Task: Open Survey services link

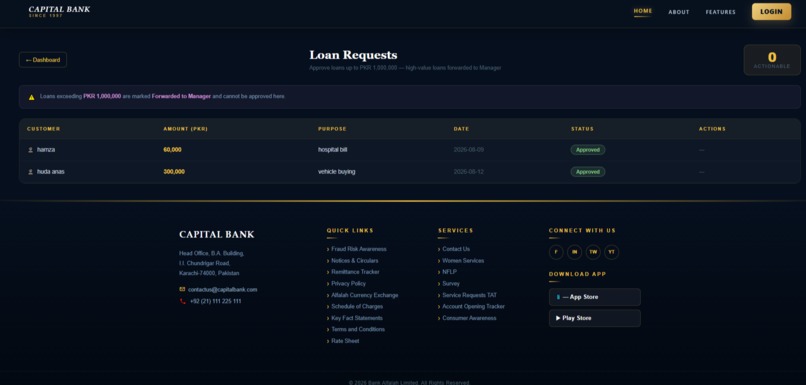Action: pyautogui.click(x=451, y=284)
